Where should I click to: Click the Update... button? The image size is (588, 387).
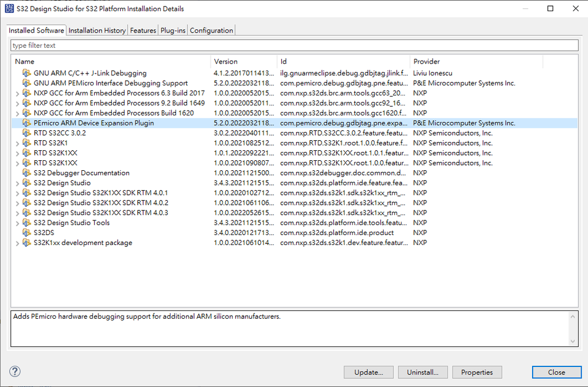(368, 372)
